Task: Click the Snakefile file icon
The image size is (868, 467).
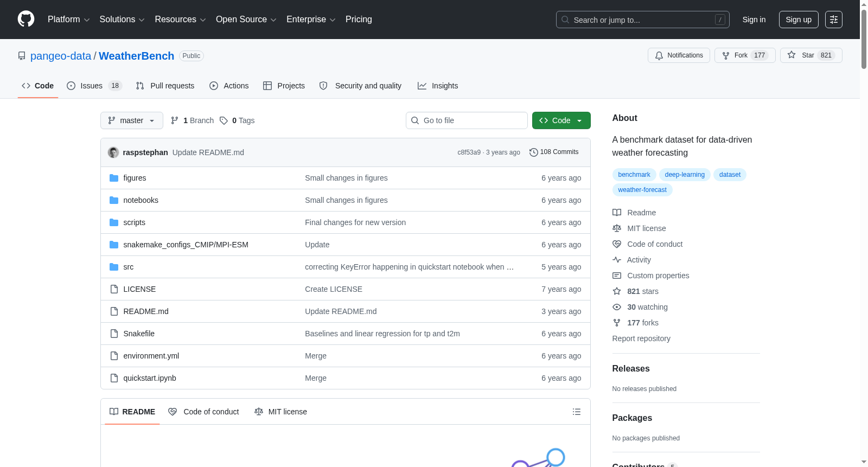Action: coord(114,334)
